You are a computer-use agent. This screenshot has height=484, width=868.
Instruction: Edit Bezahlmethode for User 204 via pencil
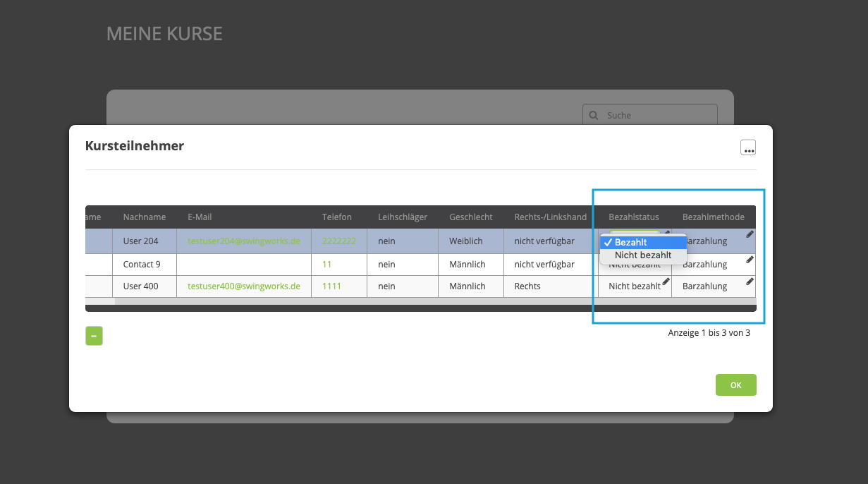click(x=750, y=234)
